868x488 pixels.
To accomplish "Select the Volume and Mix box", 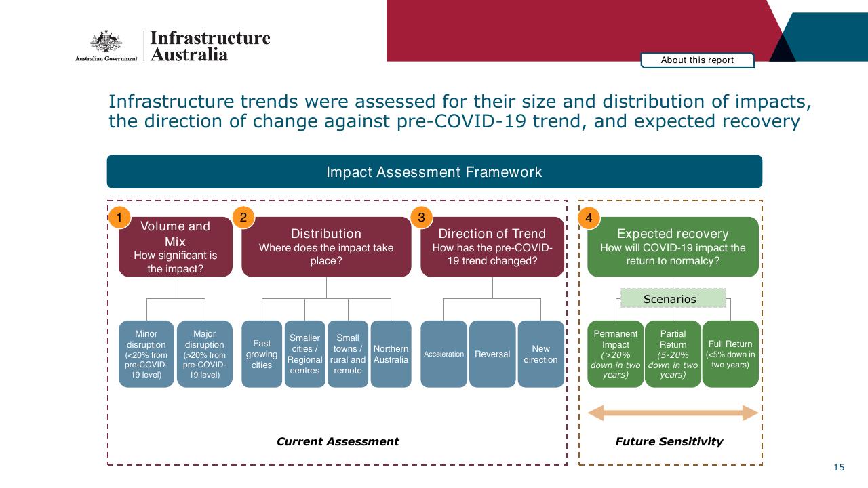I will (176, 247).
